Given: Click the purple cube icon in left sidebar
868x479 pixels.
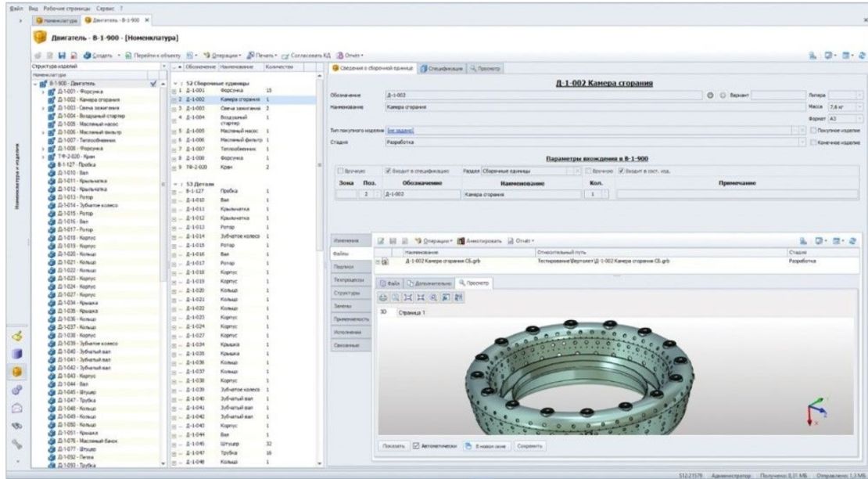Looking at the screenshot, I should pyautogui.click(x=17, y=354).
